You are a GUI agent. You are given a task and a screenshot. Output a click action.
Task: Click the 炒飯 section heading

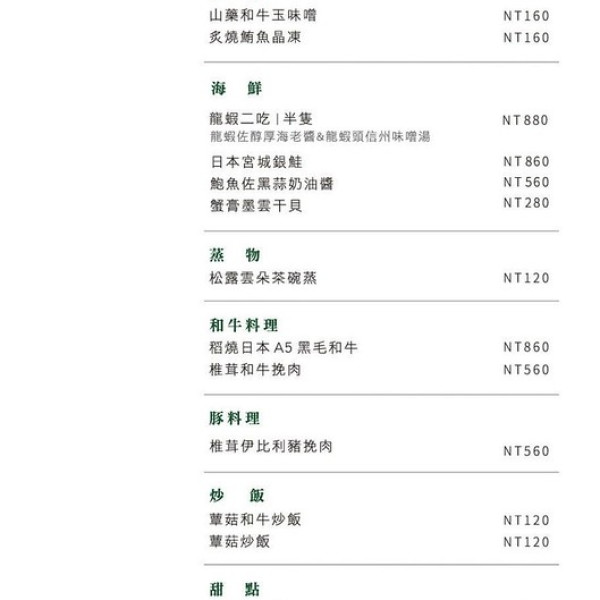(238, 495)
